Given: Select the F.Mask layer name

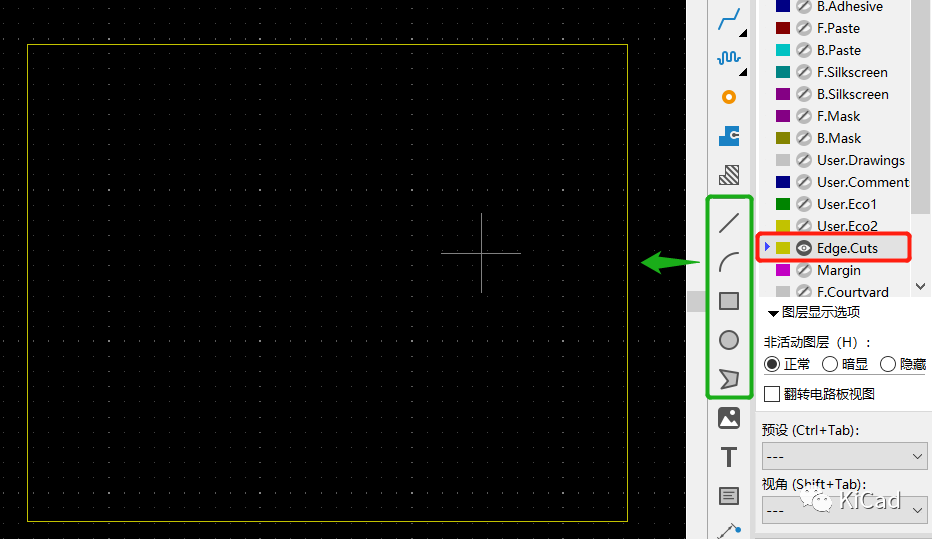Looking at the screenshot, I should (838, 116).
